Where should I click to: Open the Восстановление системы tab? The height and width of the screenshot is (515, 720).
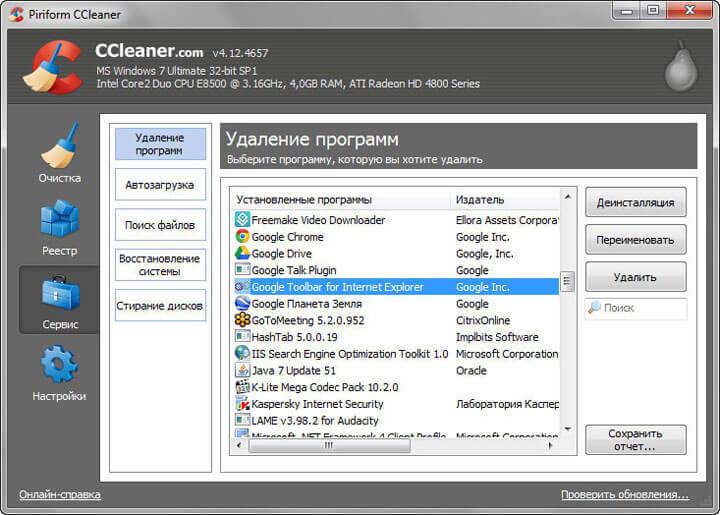point(160,265)
